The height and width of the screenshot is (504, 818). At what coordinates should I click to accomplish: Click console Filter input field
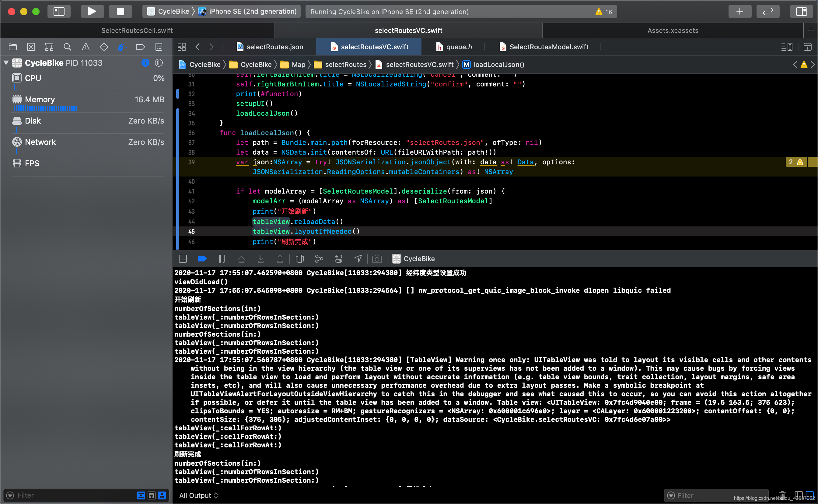pos(716,496)
